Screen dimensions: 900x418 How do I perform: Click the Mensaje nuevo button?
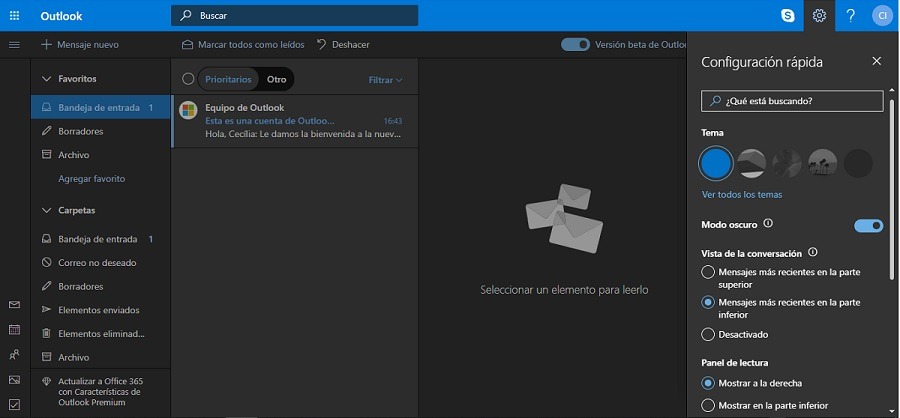[80, 44]
